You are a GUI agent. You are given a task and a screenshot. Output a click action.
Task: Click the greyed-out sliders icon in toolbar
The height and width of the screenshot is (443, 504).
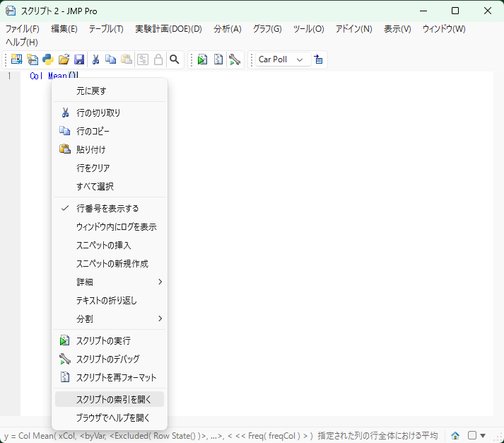click(143, 59)
